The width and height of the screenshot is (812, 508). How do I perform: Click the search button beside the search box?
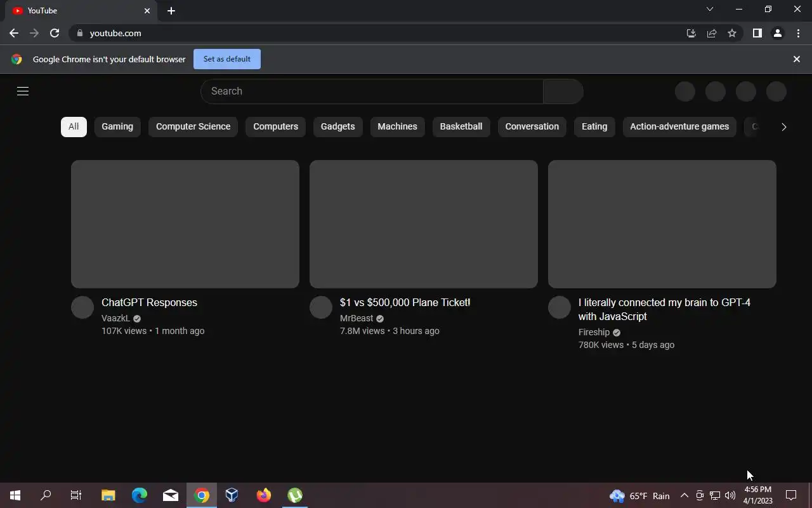click(x=563, y=91)
